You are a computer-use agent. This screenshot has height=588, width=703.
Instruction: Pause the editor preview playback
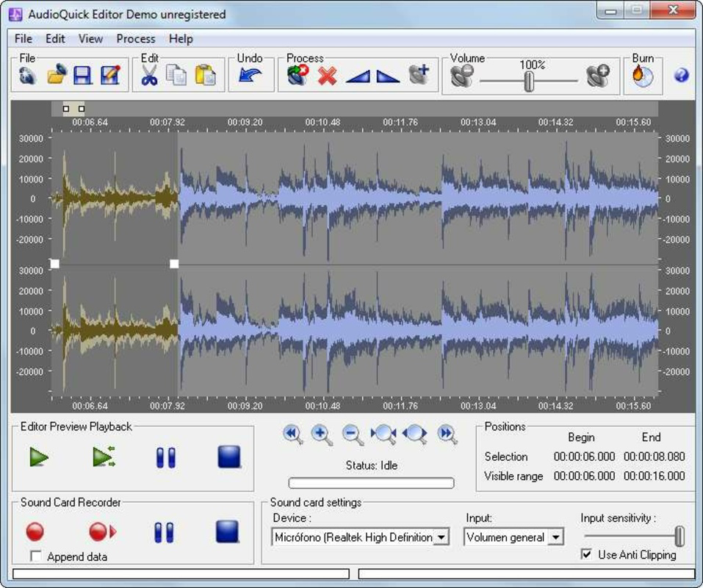pos(166,458)
